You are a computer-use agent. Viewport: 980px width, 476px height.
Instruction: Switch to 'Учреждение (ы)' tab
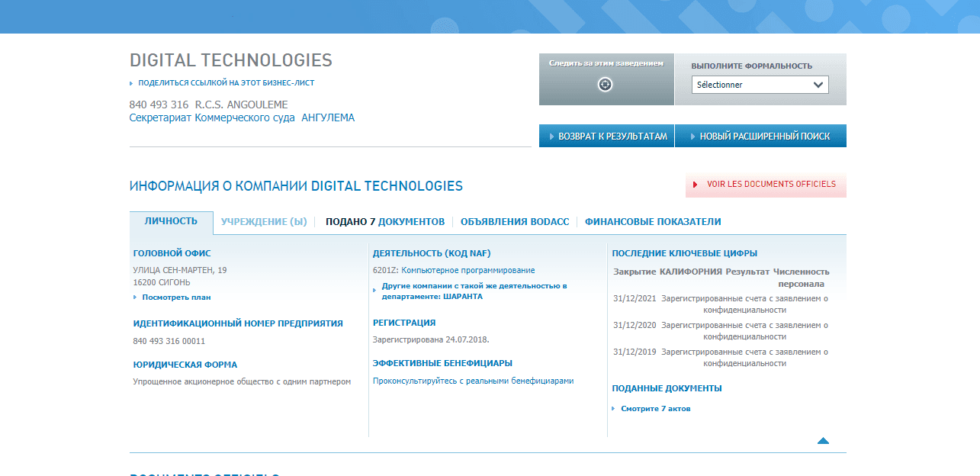pyautogui.click(x=264, y=222)
